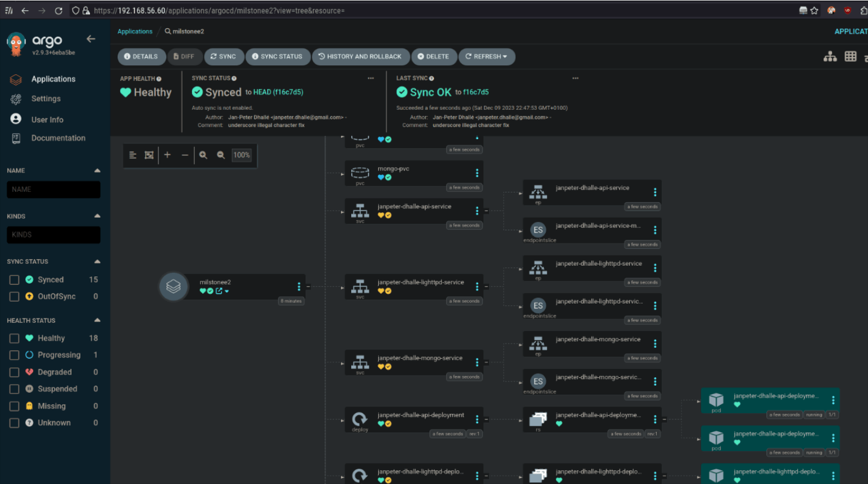Open Settings in the sidebar
The image size is (868, 484).
[46, 98]
